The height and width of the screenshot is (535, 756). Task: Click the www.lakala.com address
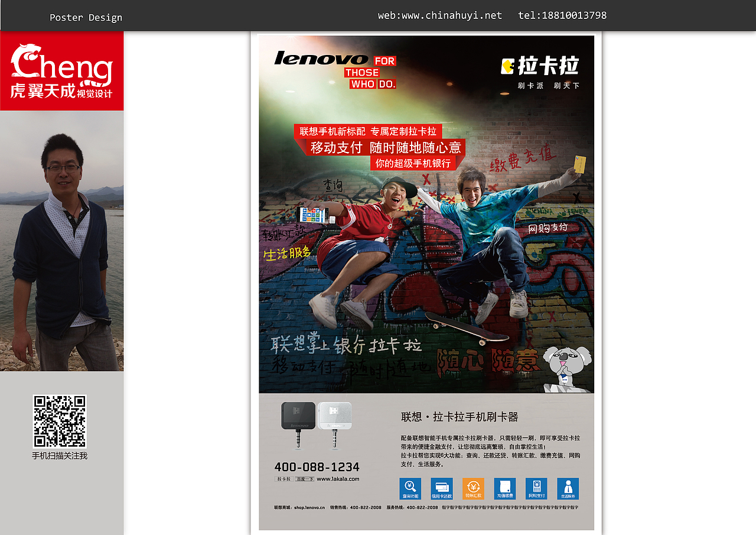tap(338, 479)
